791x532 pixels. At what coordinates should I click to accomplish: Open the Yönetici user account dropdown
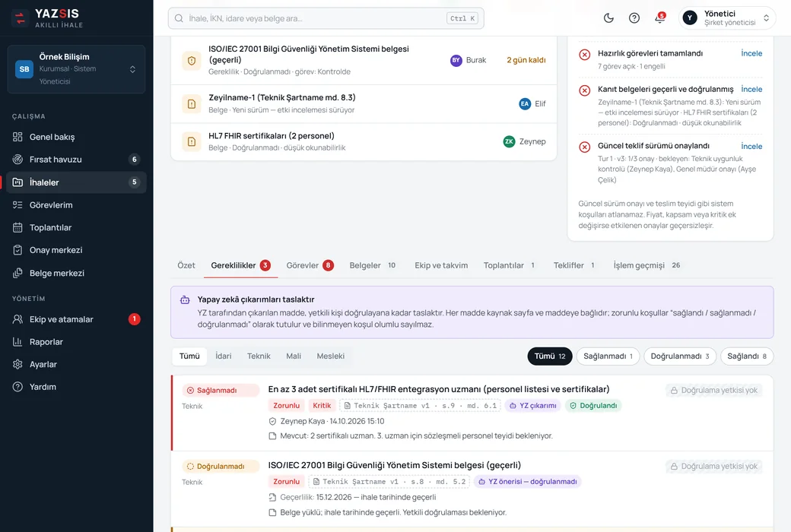tap(726, 18)
